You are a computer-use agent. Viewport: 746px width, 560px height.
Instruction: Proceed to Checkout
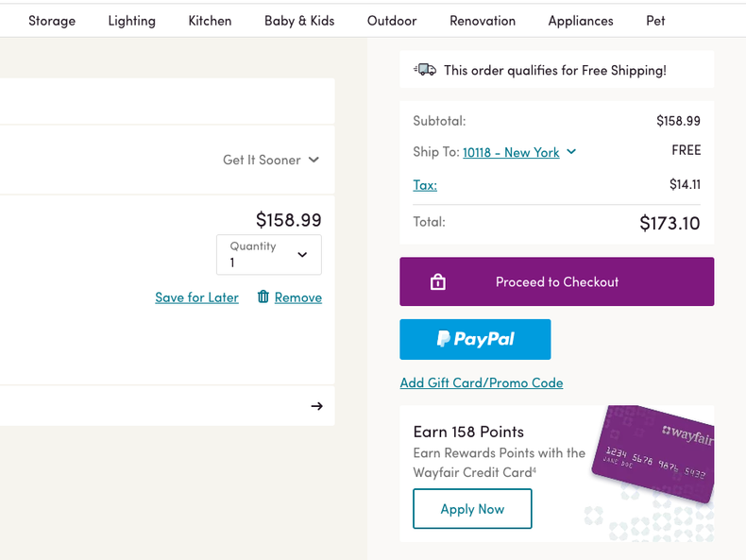pos(556,281)
